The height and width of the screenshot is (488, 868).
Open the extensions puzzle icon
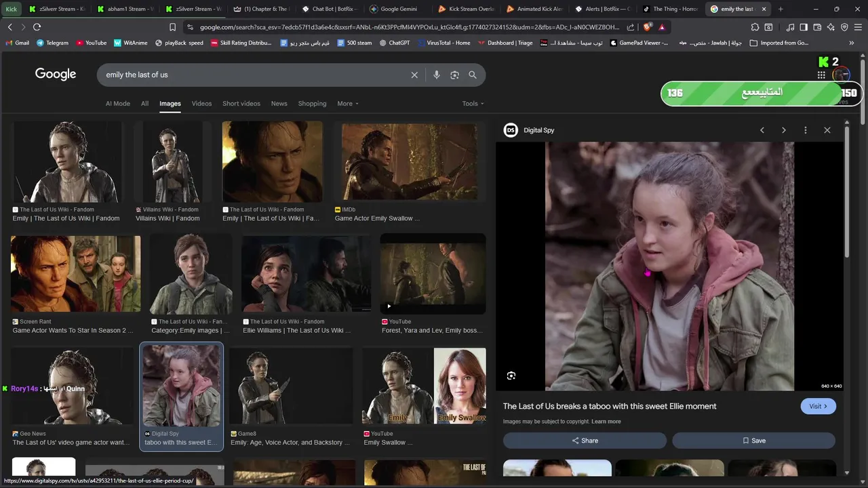click(755, 27)
